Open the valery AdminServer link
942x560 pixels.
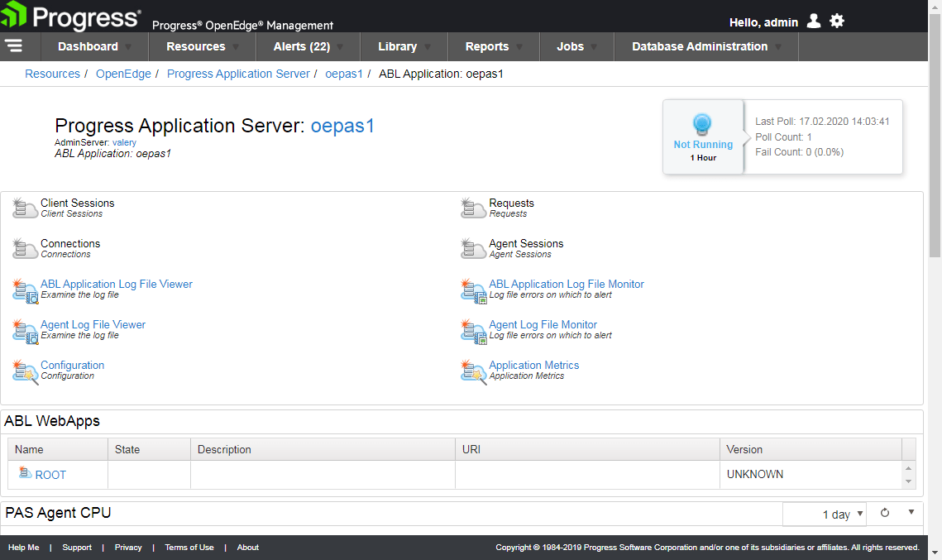(x=124, y=142)
